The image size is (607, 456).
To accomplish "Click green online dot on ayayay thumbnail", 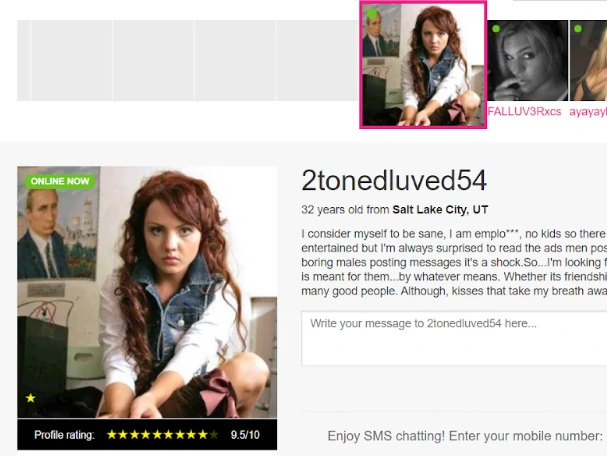I will (x=578, y=29).
